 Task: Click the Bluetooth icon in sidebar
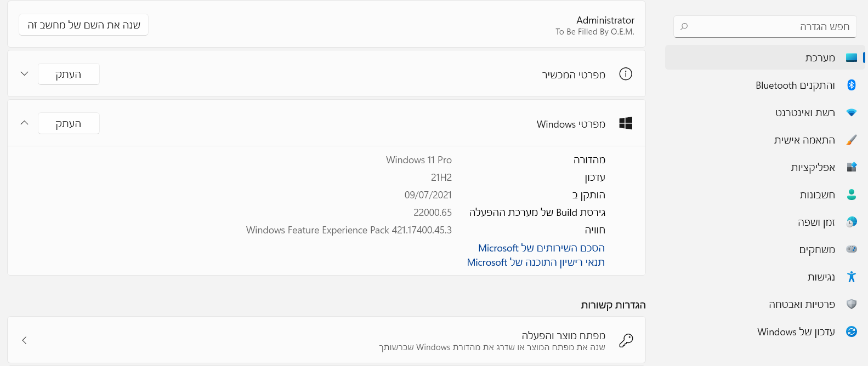pyautogui.click(x=851, y=85)
